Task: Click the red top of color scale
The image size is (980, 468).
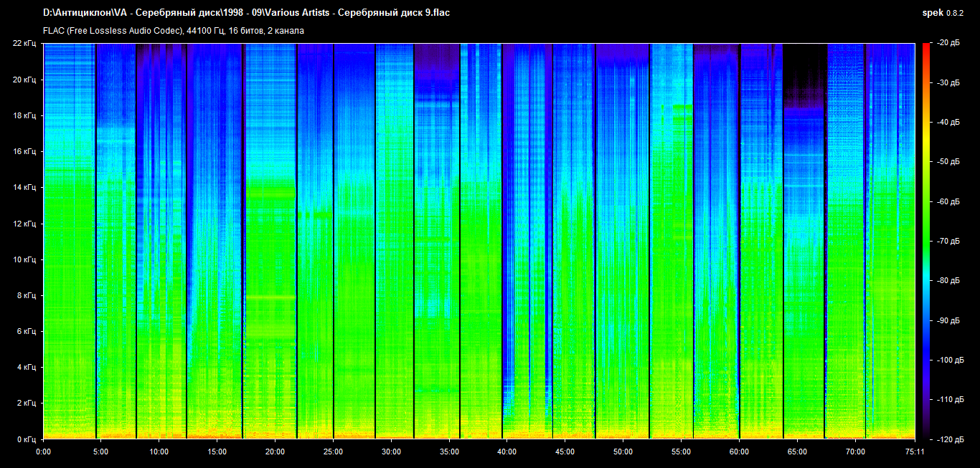Action: click(x=925, y=50)
